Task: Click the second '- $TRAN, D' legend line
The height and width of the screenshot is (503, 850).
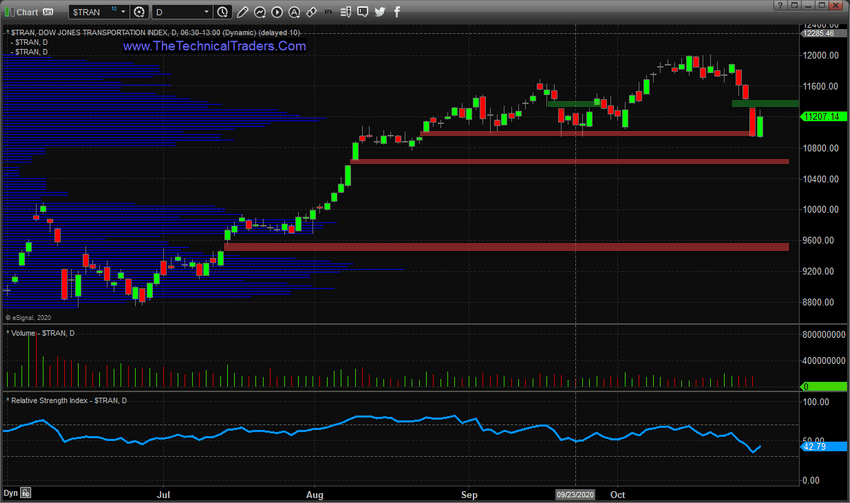Action: tap(30, 52)
